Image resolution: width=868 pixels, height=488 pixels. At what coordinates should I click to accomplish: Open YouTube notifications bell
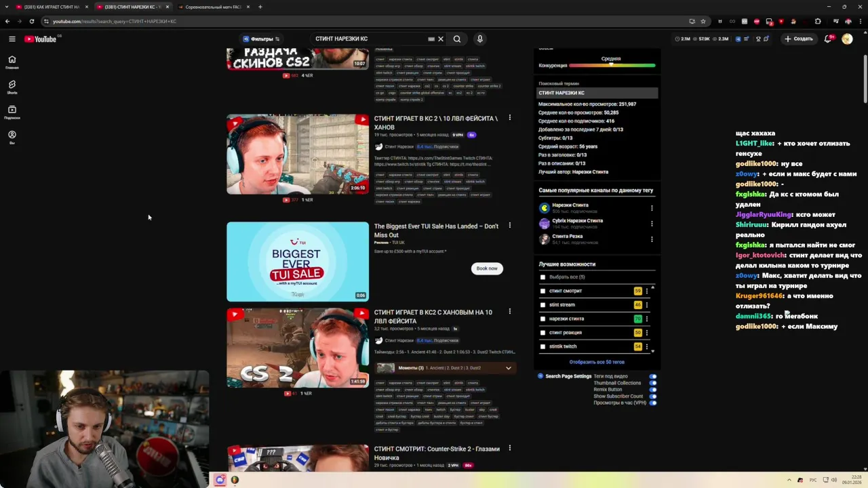click(x=828, y=39)
